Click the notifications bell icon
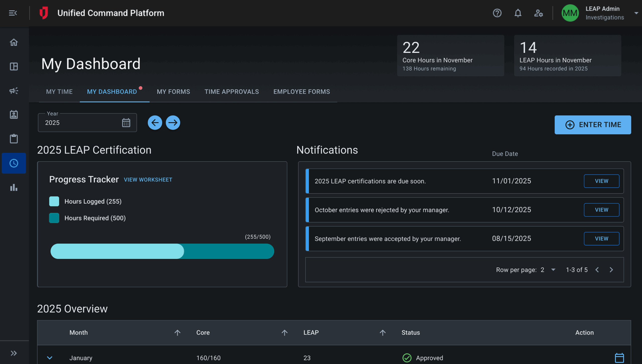The height and width of the screenshot is (364, 642). 518,13
